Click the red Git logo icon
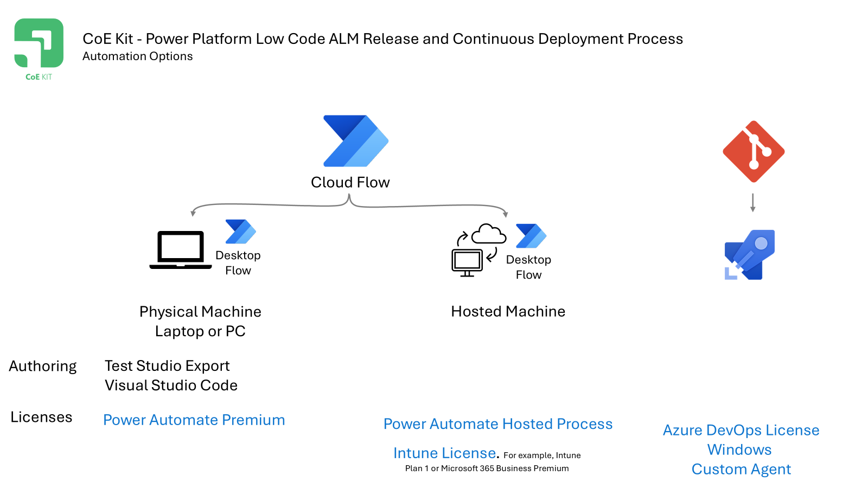Screen dimensions: 868x488 coord(754,152)
